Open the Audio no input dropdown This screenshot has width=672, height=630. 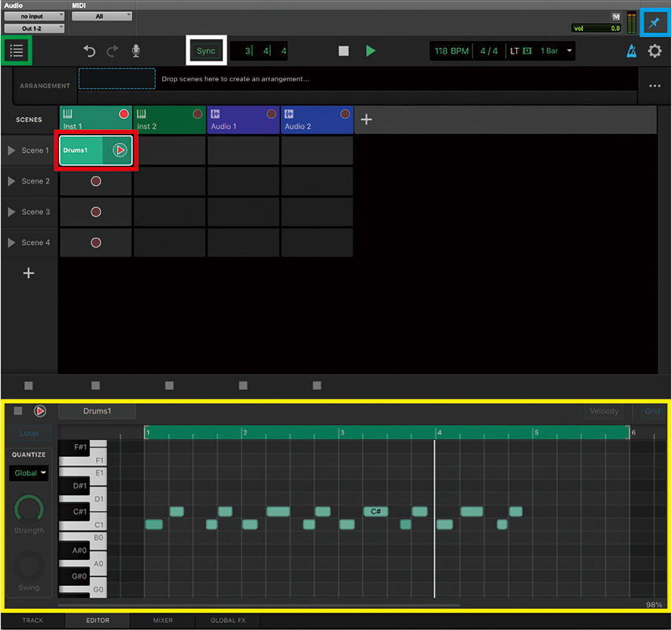[35, 17]
